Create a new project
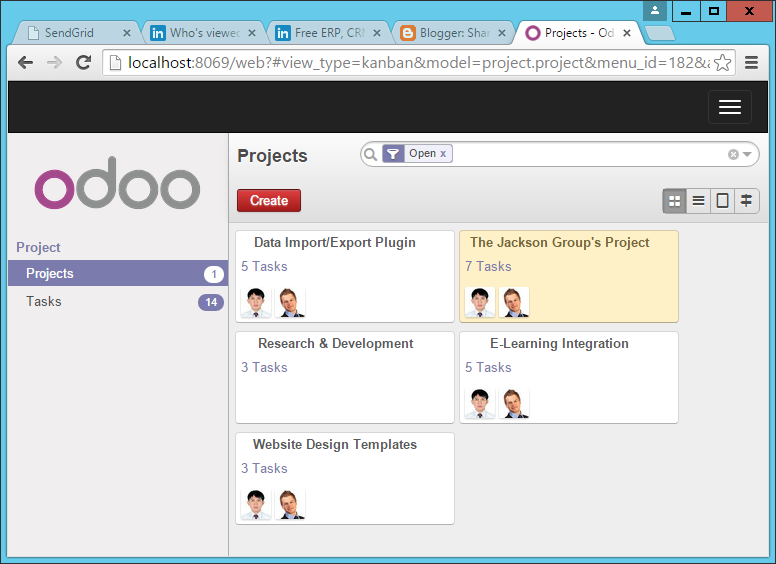This screenshot has height=564, width=776. (x=269, y=200)
